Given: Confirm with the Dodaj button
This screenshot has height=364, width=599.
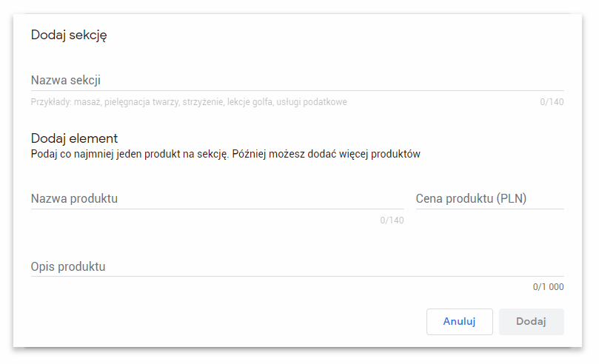Looking at the screenshot, I should coord(532,322).
